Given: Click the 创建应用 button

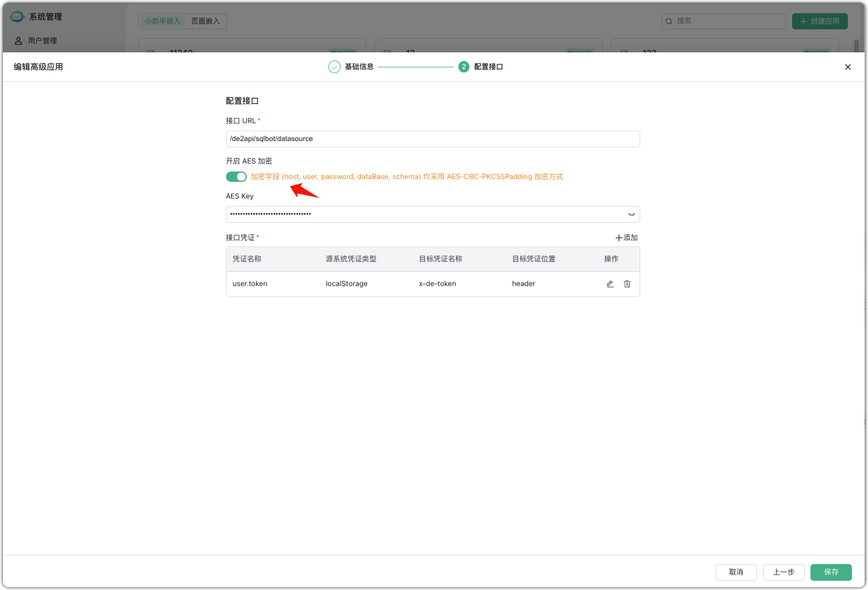Looking at the screenshot, I should 819,21.
